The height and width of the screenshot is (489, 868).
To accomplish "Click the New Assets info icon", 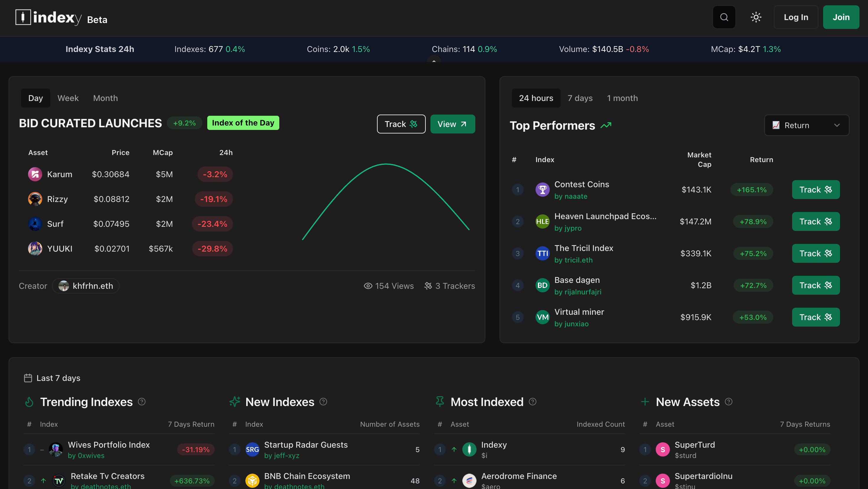I will point(729,402).
